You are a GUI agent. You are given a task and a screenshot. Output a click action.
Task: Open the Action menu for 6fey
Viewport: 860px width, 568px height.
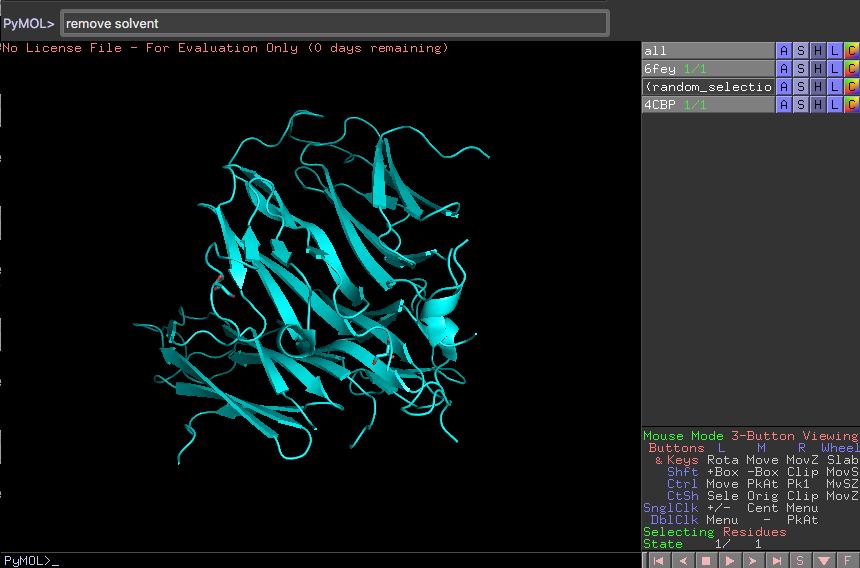tap(784, 69)
